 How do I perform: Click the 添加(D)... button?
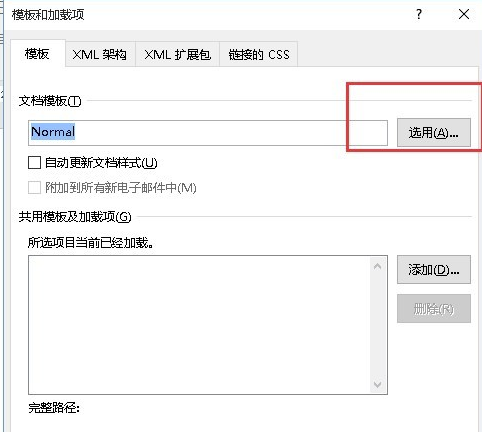[434, 270]
